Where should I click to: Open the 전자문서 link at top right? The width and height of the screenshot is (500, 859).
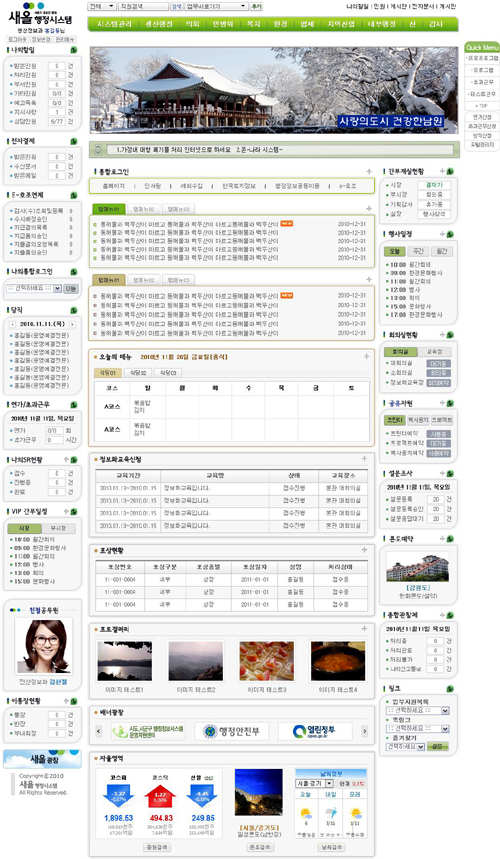(x=422, y=7)
